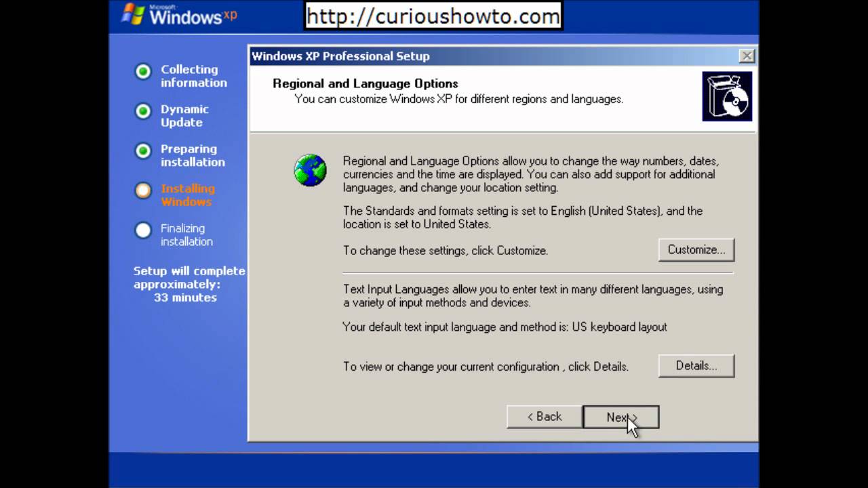
Task: Click the Windows XP logo
Action: coord(180,15)
